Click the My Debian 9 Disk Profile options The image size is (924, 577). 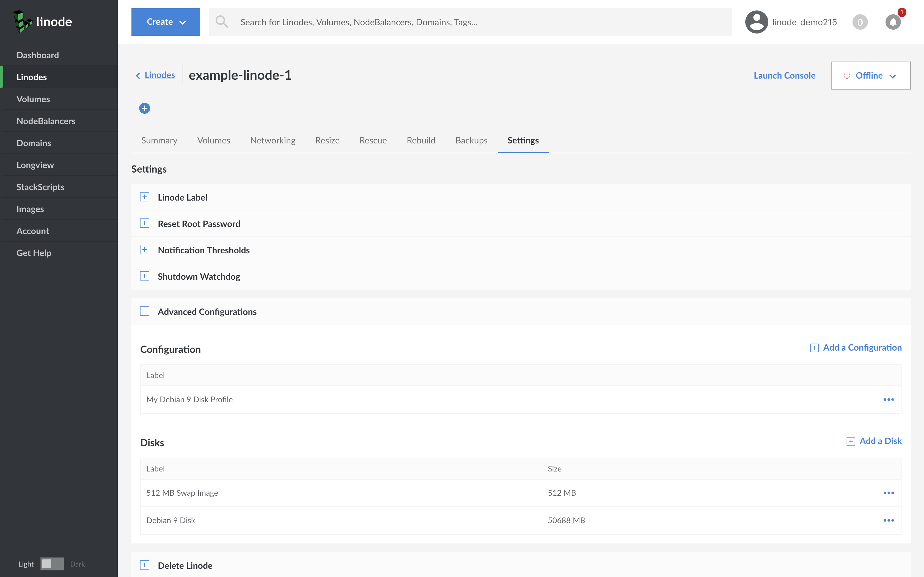point(889,399)
